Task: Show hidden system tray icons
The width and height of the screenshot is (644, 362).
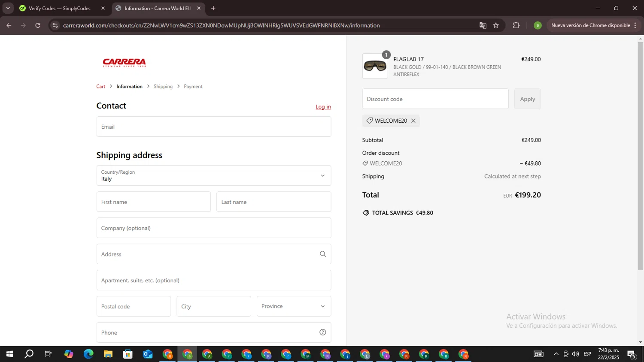Action: pos(556,354)
